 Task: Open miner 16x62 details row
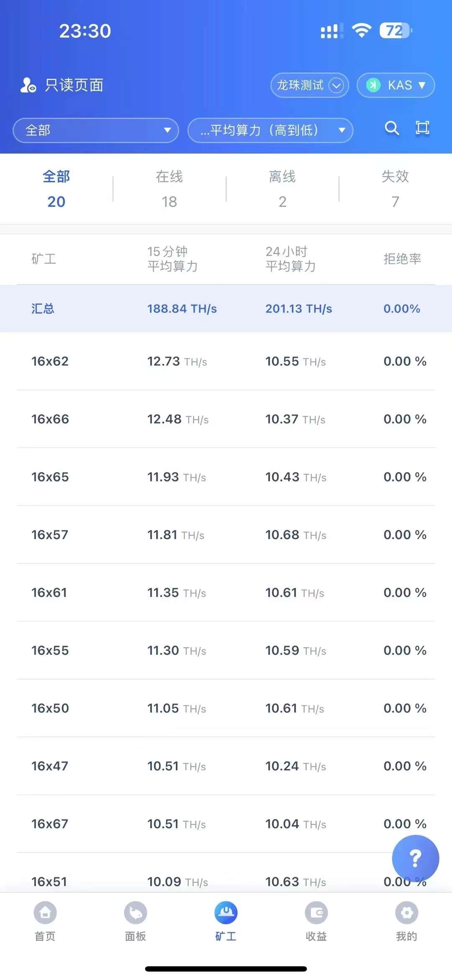coord(226,361)
